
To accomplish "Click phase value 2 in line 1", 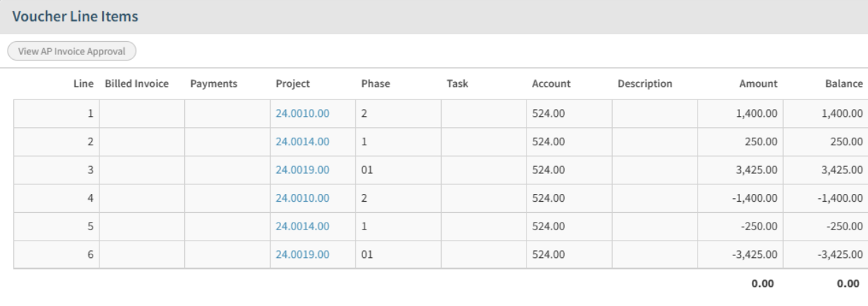I will (x=364, y=113).
